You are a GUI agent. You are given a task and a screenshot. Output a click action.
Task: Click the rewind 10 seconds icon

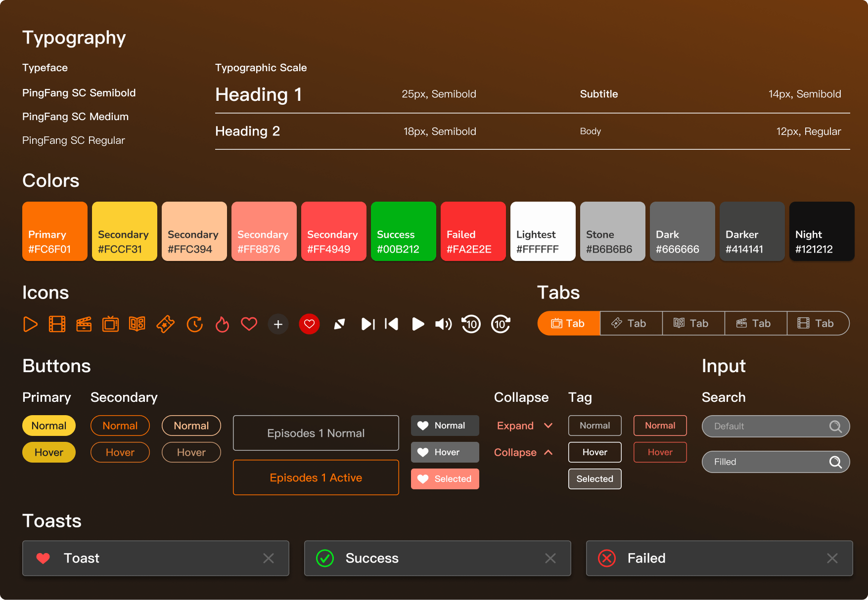471,324
